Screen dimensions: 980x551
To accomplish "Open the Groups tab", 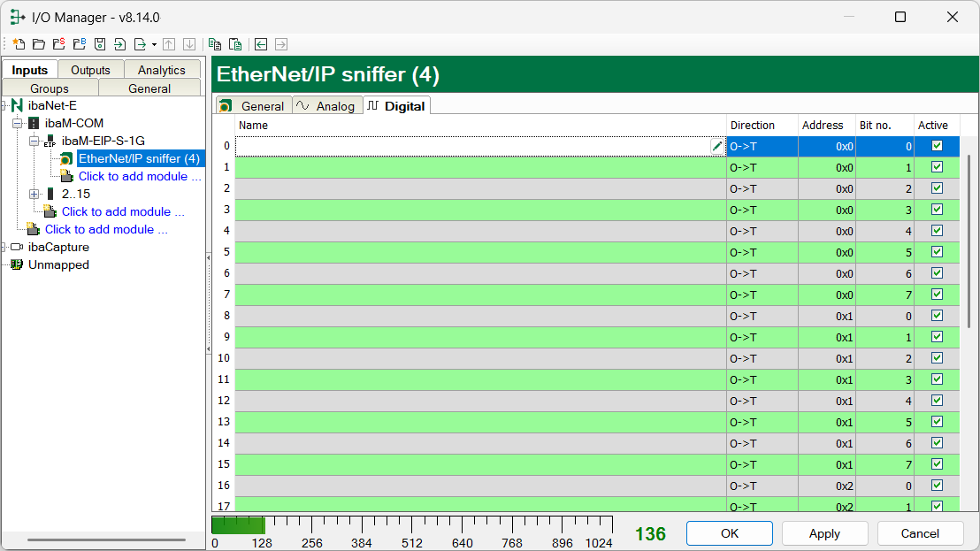I will pos(50,88).
